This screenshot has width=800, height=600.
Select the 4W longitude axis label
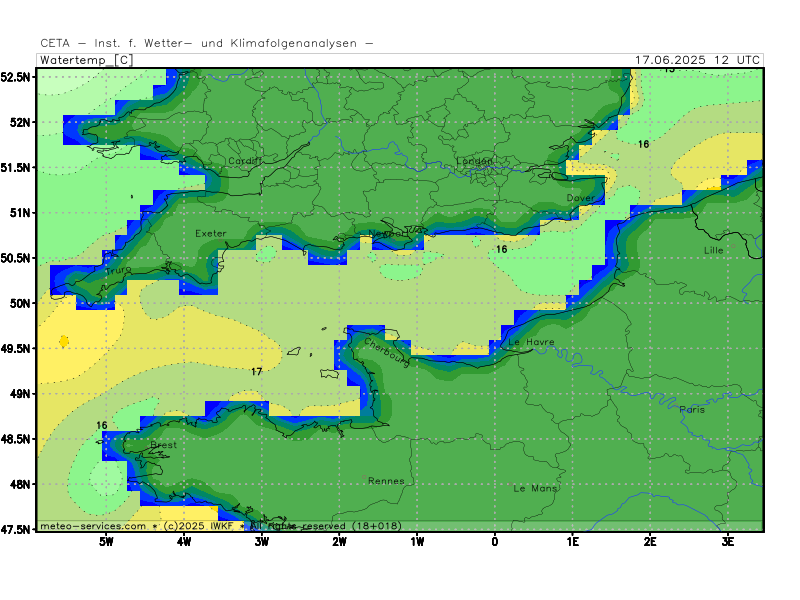tap(184, 542)
